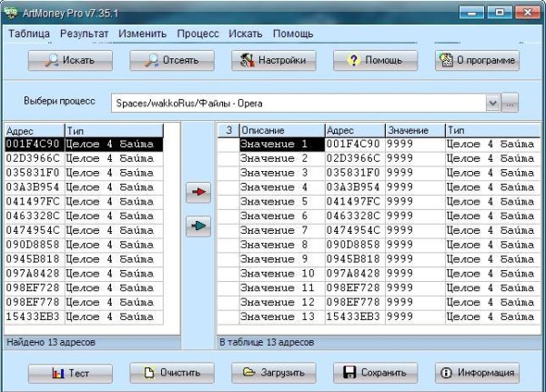The height and width of the screenshot is (392, 546).
Task: Select the Значение 7 description cell
Action: click(x=282, y=230)
